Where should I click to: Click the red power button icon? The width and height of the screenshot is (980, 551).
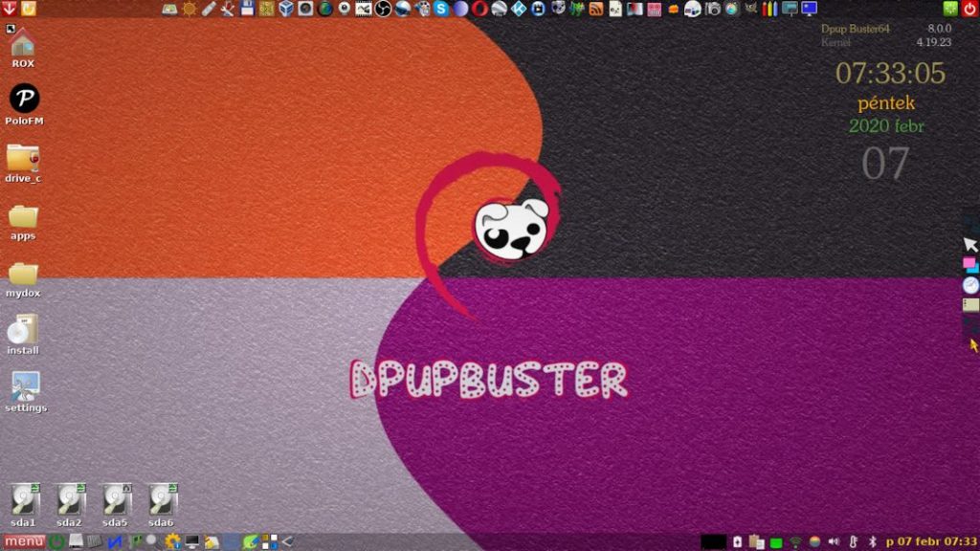tap(969, 9)
